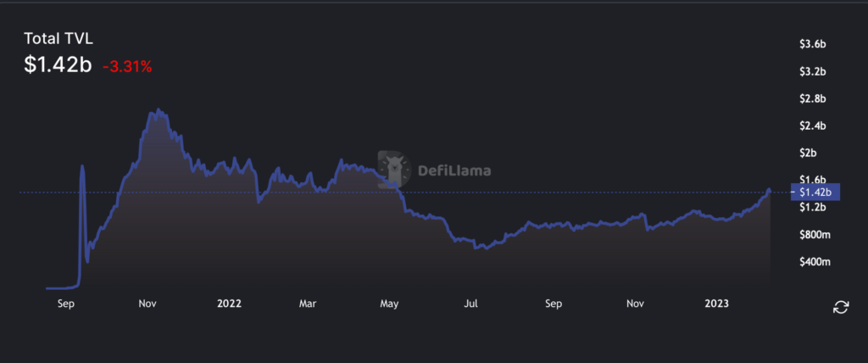Click the first Sep x-axis label before 2022
Screen dimensions: 868x363
click(65, 304)
